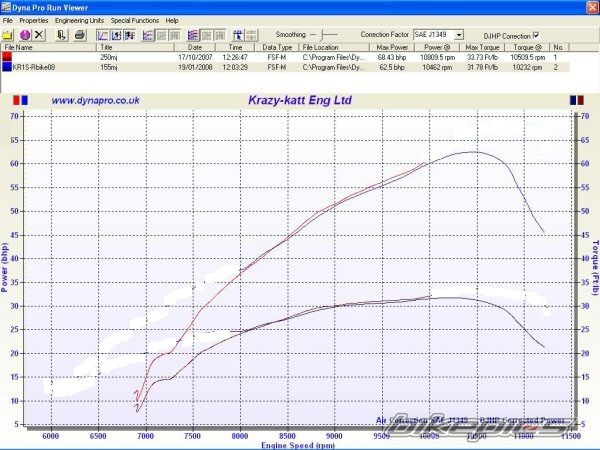This screenshot has height=450, width=600.
Task: Click the Max Power column header
Action: (x=392, y=47)
